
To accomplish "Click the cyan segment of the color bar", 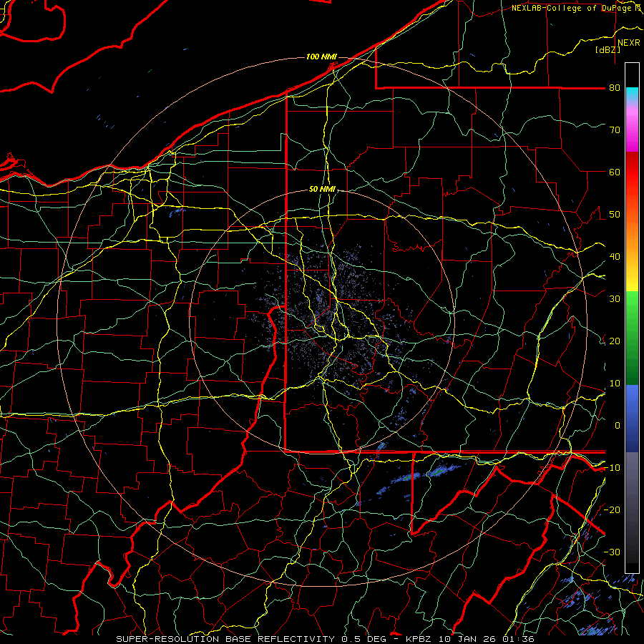I will [x=632, y=94].
